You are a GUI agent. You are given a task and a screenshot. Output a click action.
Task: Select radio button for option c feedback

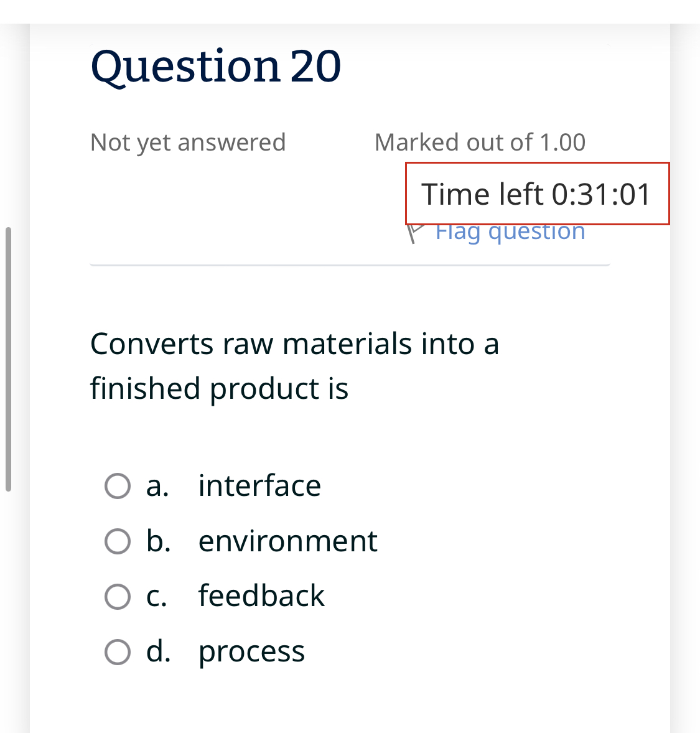[x=118, y=596]
